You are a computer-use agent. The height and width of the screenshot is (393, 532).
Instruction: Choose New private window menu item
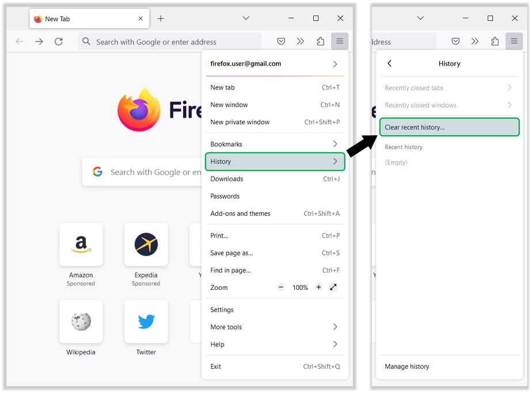(275, 122)
